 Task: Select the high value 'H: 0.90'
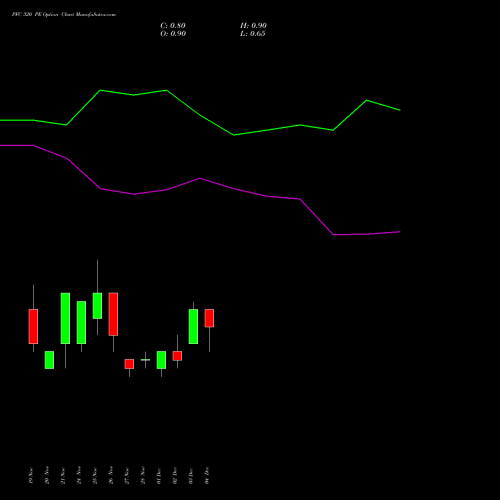coord(253,26)
